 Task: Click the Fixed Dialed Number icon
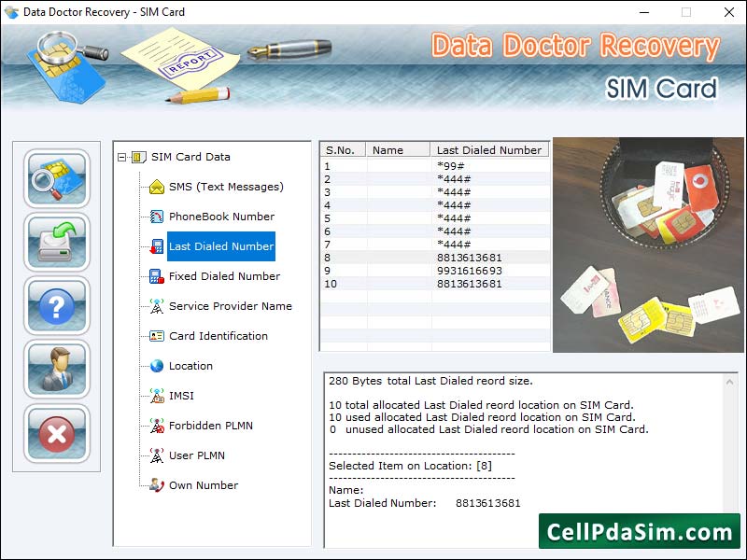(157, 276)
